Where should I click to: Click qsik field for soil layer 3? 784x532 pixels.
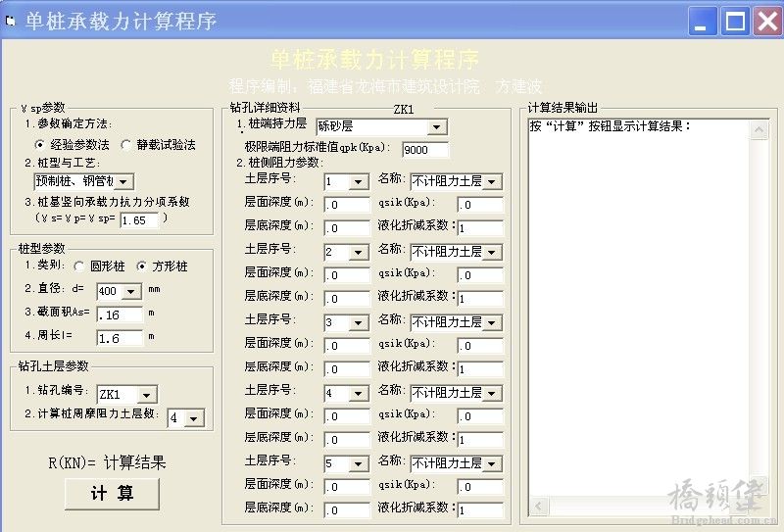pos(480,346)
